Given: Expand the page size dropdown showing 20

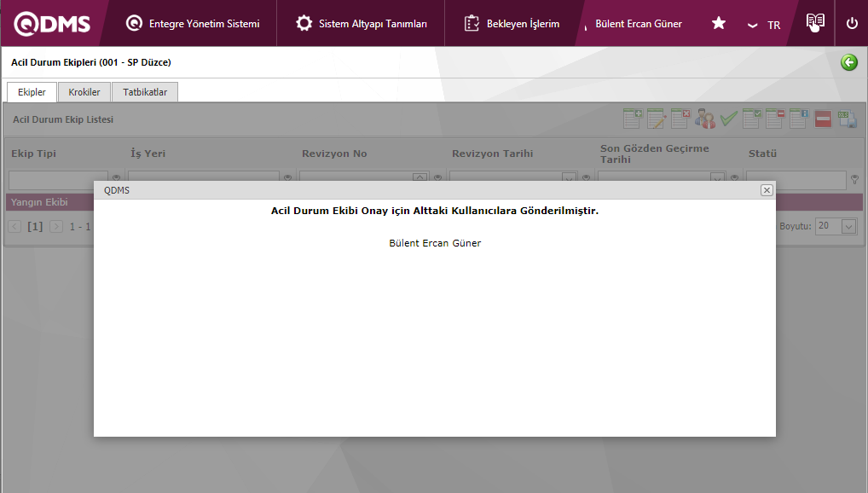Looking at the screenshot, I should 848,226.
